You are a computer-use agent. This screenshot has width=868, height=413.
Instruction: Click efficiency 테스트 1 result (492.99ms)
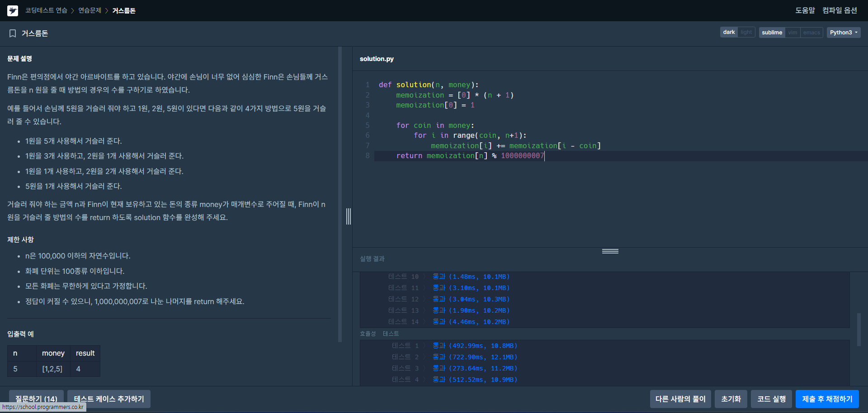[x=454, y=346]
